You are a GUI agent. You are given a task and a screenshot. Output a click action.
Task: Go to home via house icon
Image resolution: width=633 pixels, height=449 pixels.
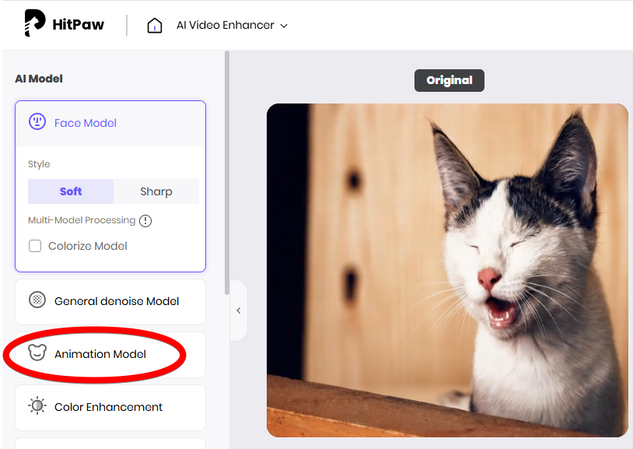[155, 25]
